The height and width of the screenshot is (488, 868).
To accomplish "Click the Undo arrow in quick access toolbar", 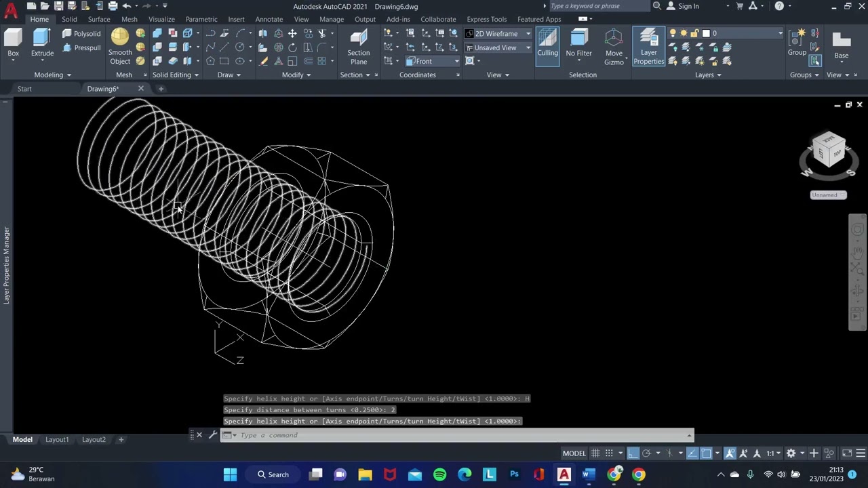I will click(127, 6).
